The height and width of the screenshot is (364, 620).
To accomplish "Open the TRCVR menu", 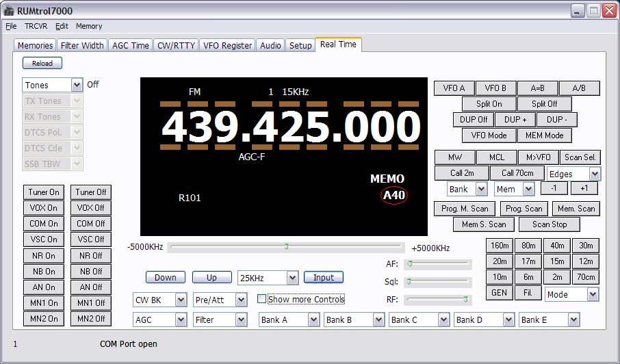I will coord(36,26).
